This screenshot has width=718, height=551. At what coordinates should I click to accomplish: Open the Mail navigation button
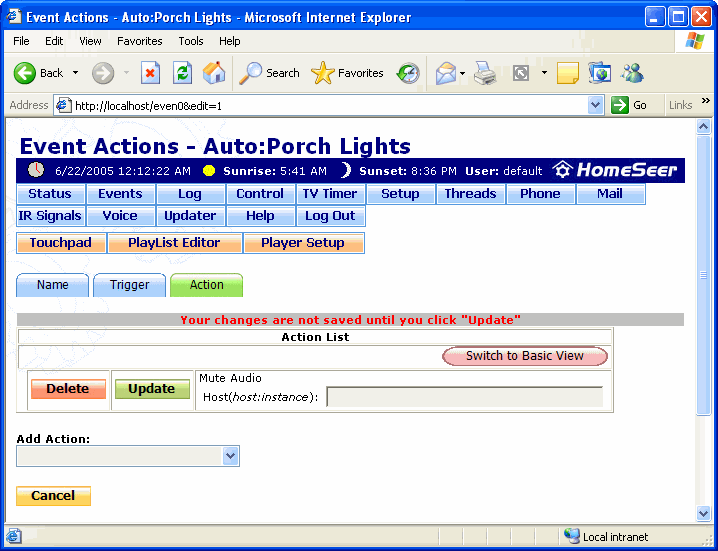610,194
